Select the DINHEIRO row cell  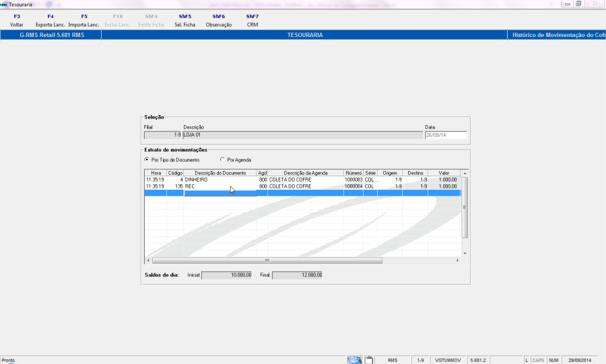220,180
